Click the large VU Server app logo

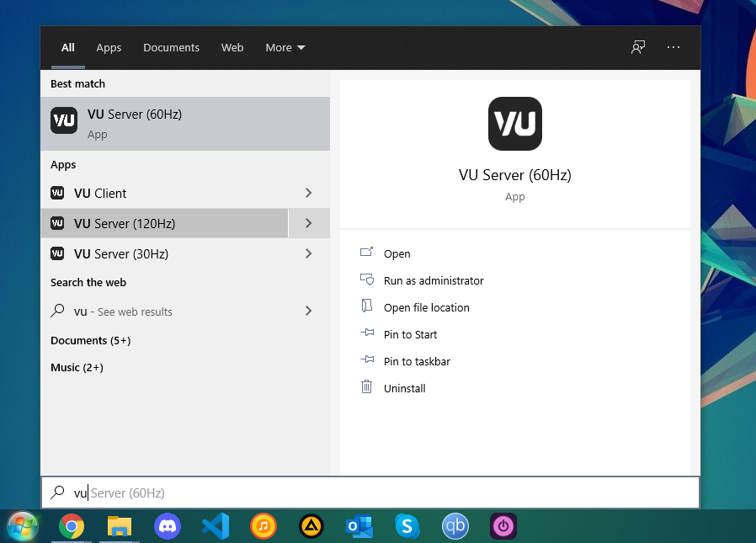click(514, 124)
